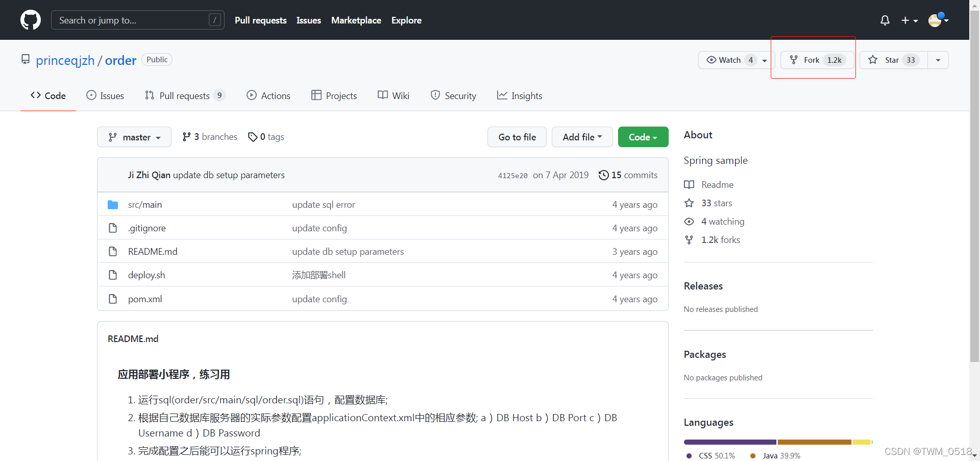Open Issues in top navigation
Viewport: 980px width, 461px height.
[309, 20]
